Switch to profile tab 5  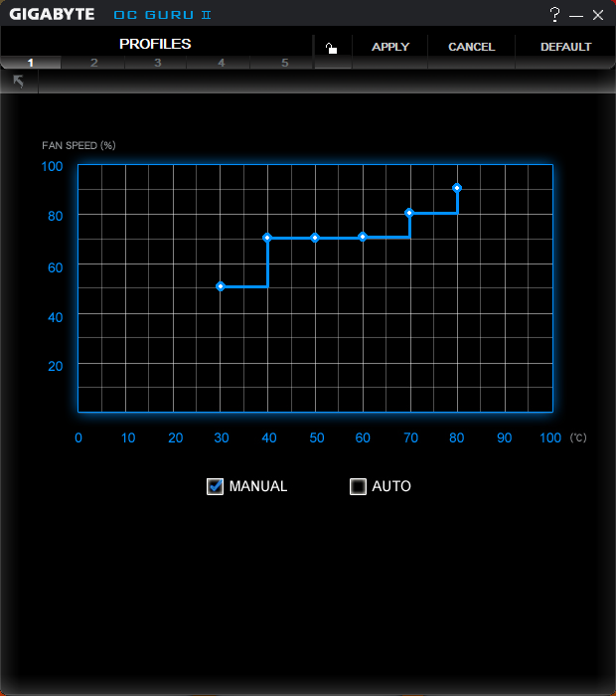click(284, 63)
